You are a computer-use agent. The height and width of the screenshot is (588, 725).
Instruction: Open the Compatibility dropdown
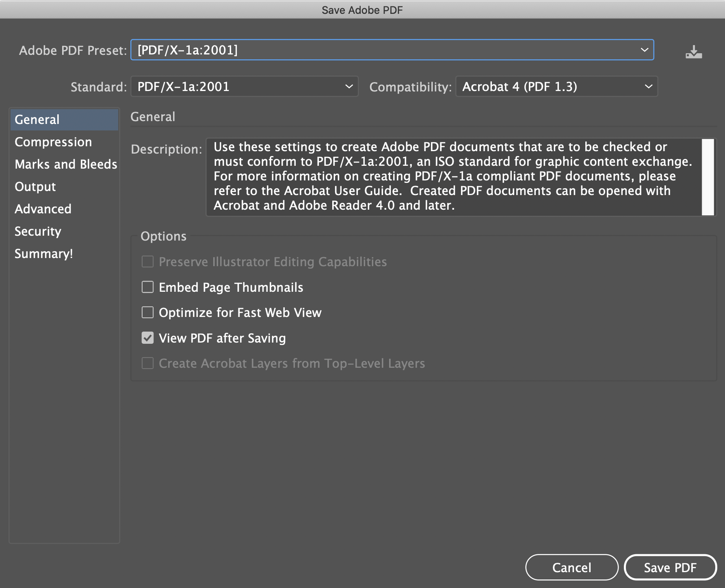[556, 87]
